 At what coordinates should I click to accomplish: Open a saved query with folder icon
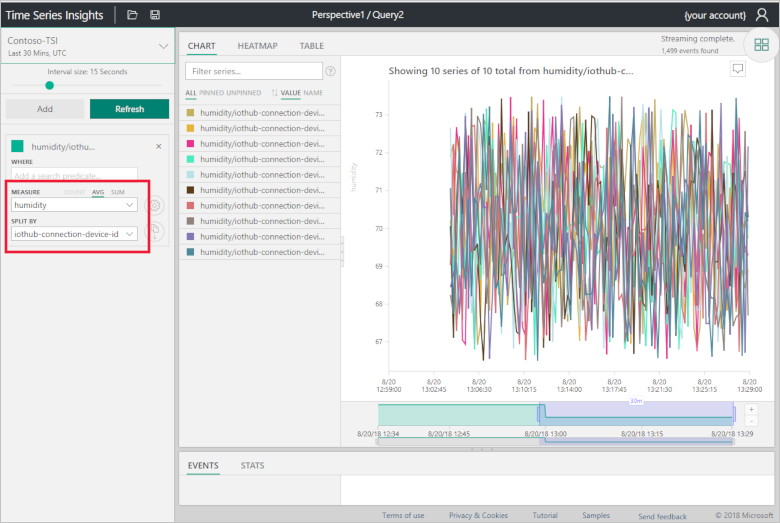pyautogui.click(x=132, y=15)
